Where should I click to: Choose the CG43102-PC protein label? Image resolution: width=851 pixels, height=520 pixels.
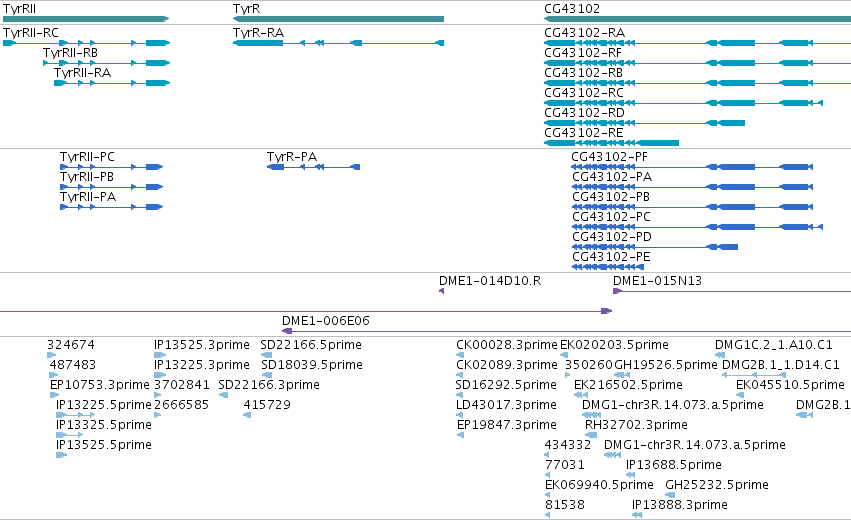point(611,217)
